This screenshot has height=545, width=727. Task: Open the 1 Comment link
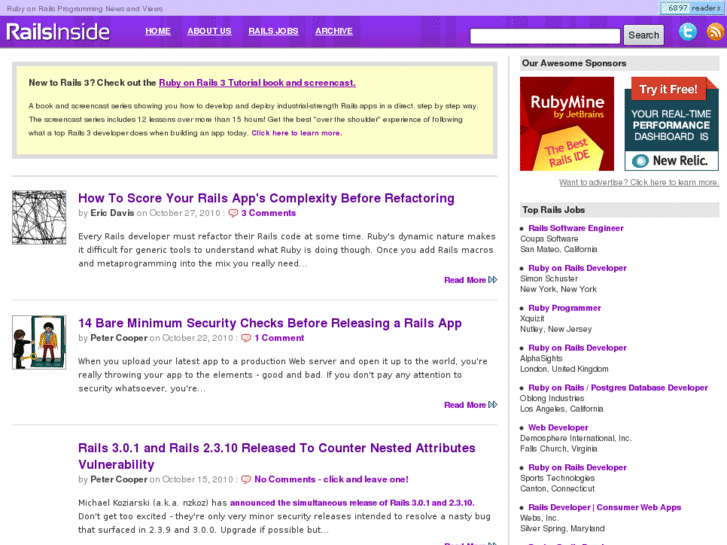(279, 338)
